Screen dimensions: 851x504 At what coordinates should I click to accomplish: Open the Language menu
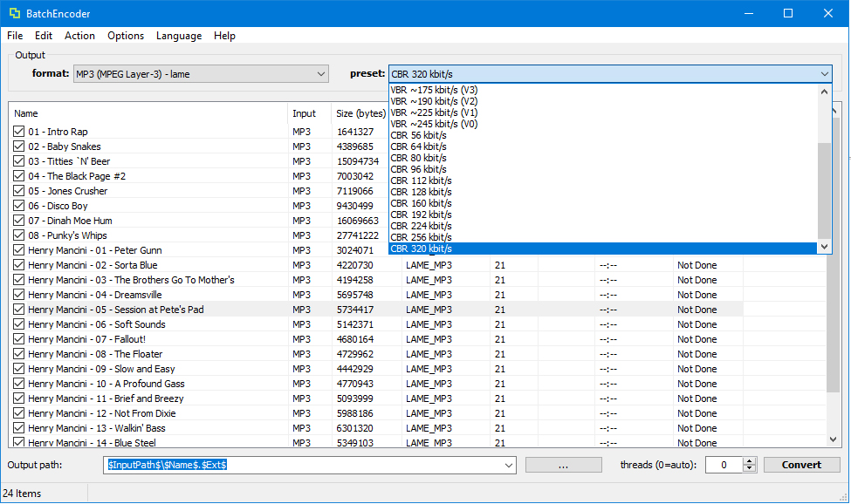point(179,36)
